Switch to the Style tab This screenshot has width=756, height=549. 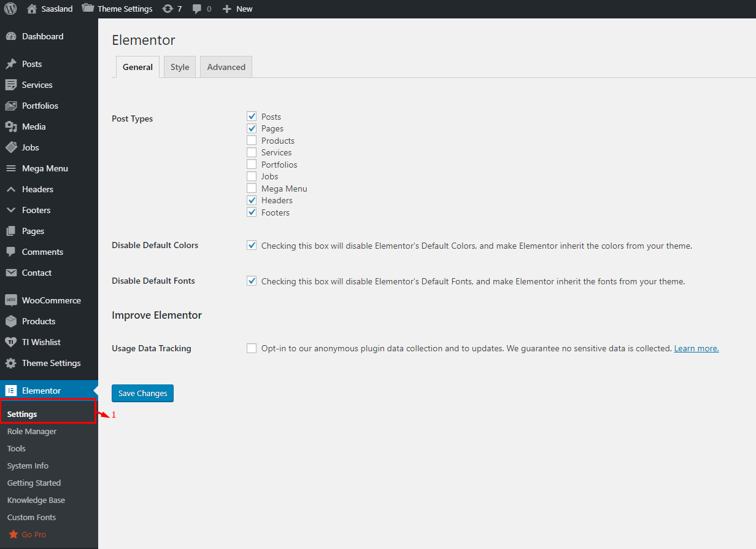179,66
